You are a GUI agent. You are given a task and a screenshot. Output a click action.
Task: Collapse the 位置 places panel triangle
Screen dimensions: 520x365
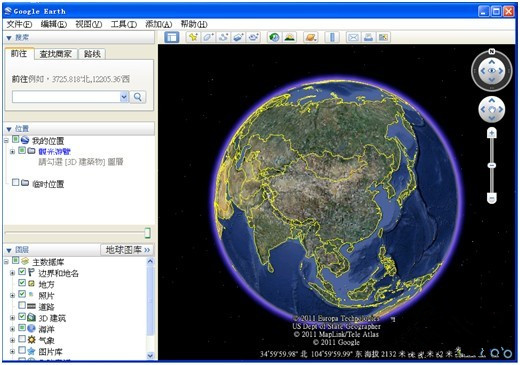click(9, 129)
